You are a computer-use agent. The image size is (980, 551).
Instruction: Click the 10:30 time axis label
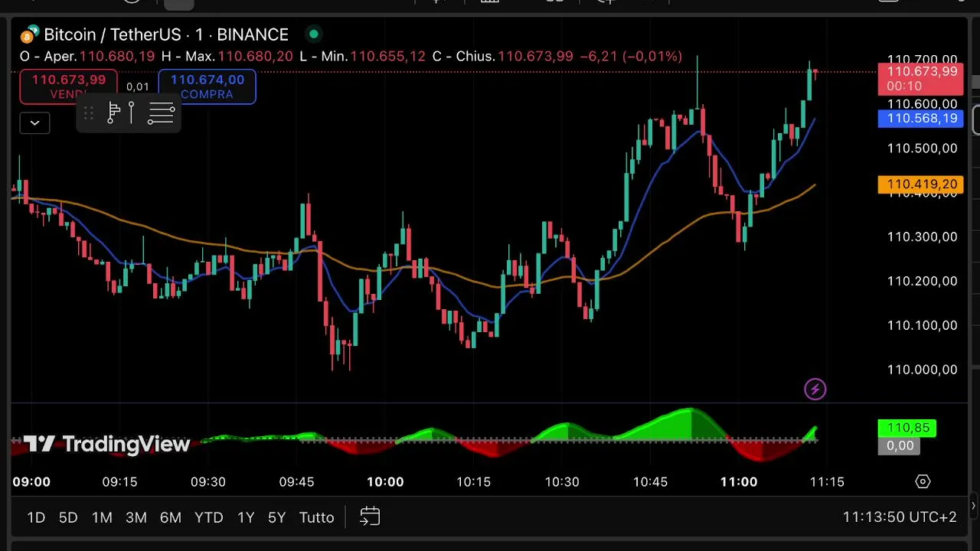coord(562,482)
